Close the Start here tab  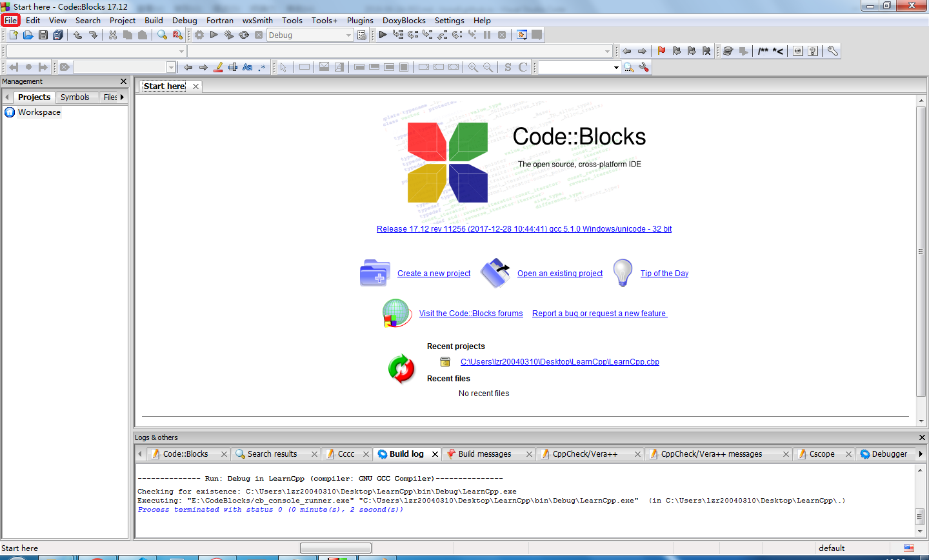point(195,86)
